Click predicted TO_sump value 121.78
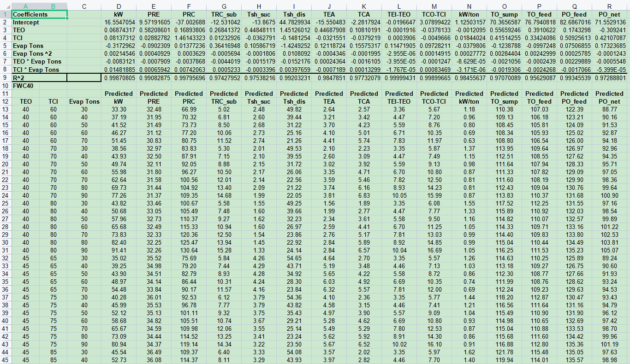Viewport: 630px width, 364px height. pos(504,352)
